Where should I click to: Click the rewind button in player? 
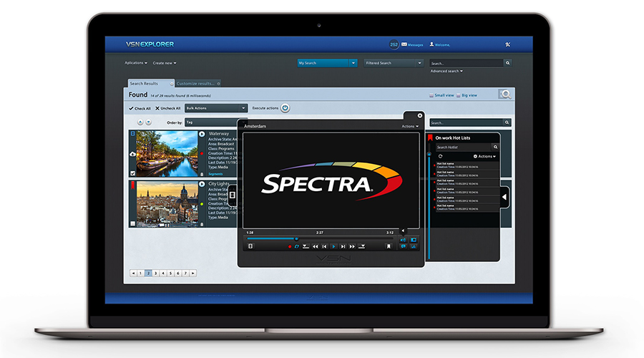[x=315, y=246]
